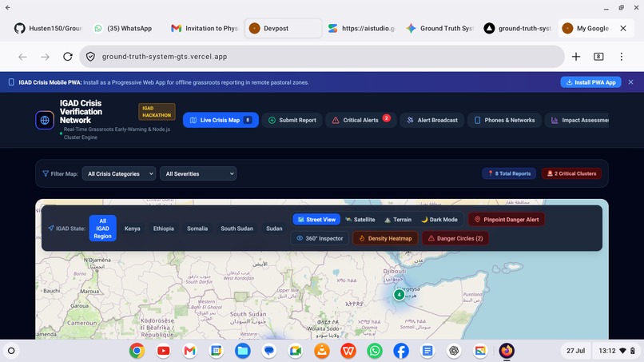Viewport: 644px width, 362px height.
Task: Filter map to South Sudan
Action: point(237,229)
